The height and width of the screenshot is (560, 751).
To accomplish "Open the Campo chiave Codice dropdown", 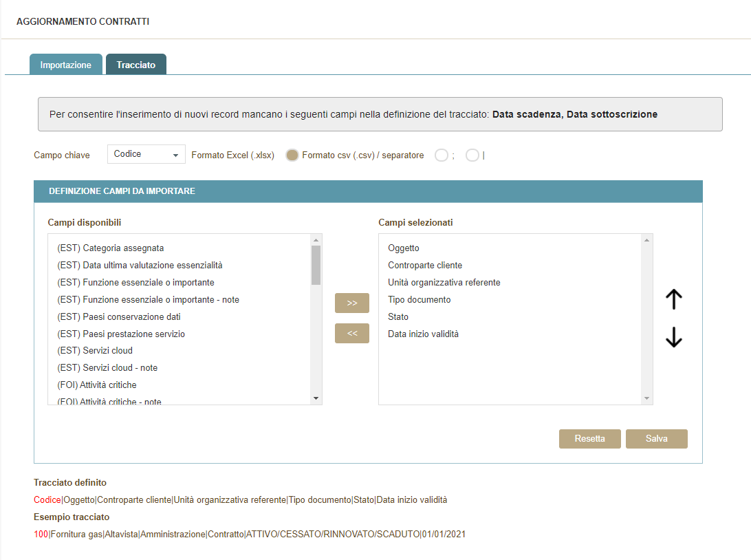I will tap(146, 154).
